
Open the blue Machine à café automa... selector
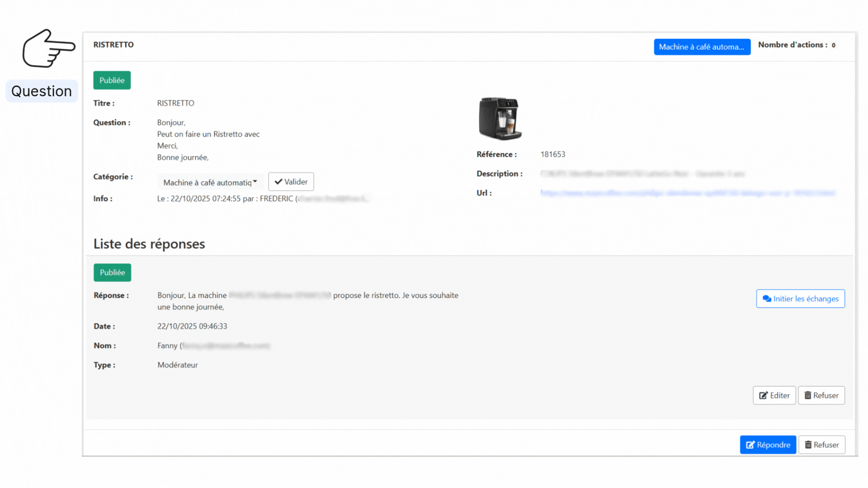click(x=702, y=47)
